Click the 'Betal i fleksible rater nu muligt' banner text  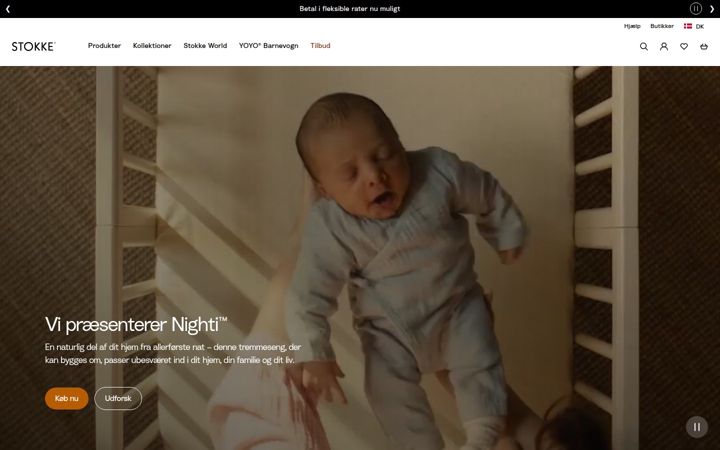tap(349, 9)
